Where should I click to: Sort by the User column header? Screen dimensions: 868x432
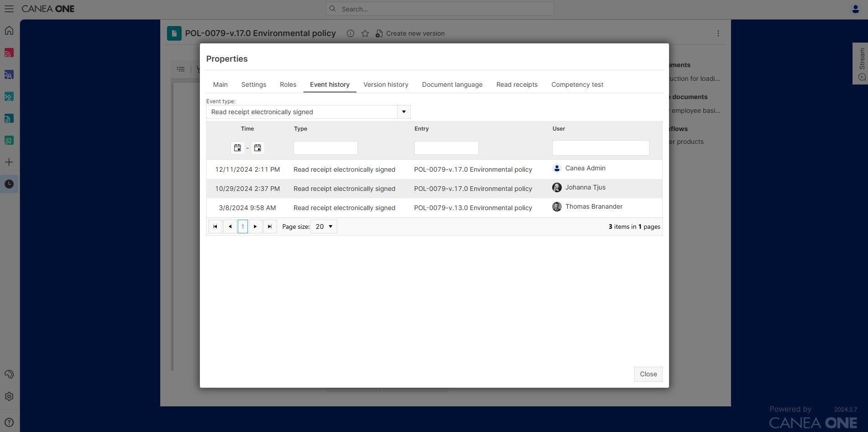[x=559, y=129]
